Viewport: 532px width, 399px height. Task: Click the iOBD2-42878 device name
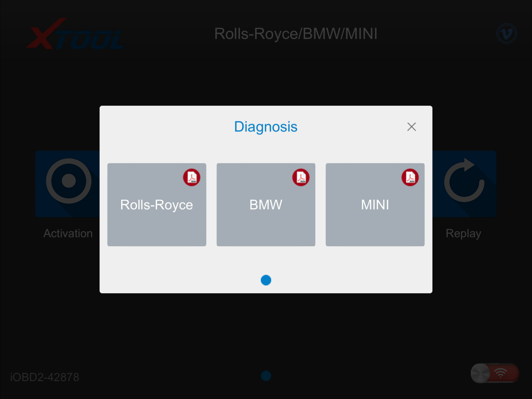pos(45,377)
